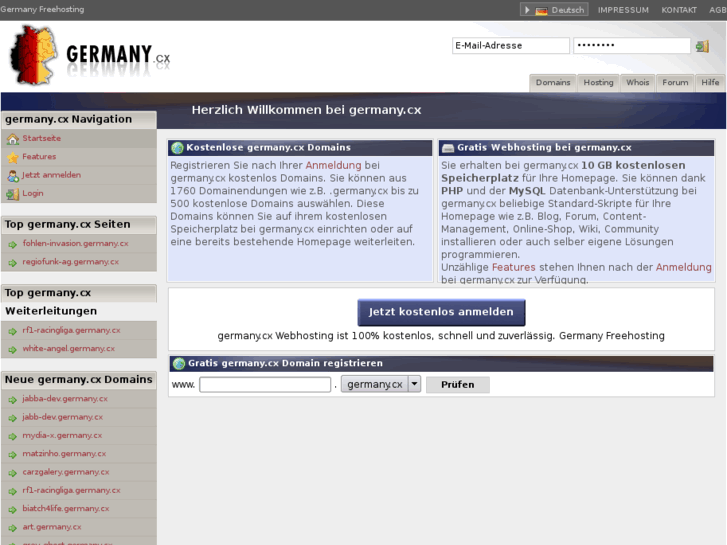
Task: Click the door icon beside Login
Action: coord(13,194)
